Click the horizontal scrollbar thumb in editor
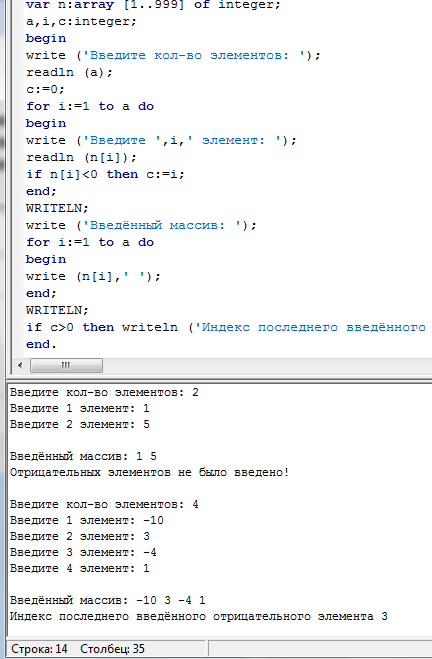The width and height of the screenshot is (432, 659). [x=66, y=365]
